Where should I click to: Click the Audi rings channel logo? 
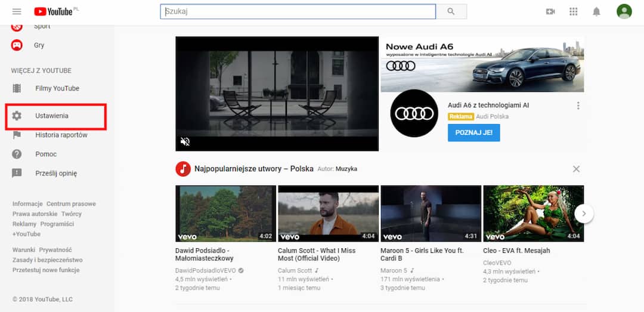coord(414,113)
